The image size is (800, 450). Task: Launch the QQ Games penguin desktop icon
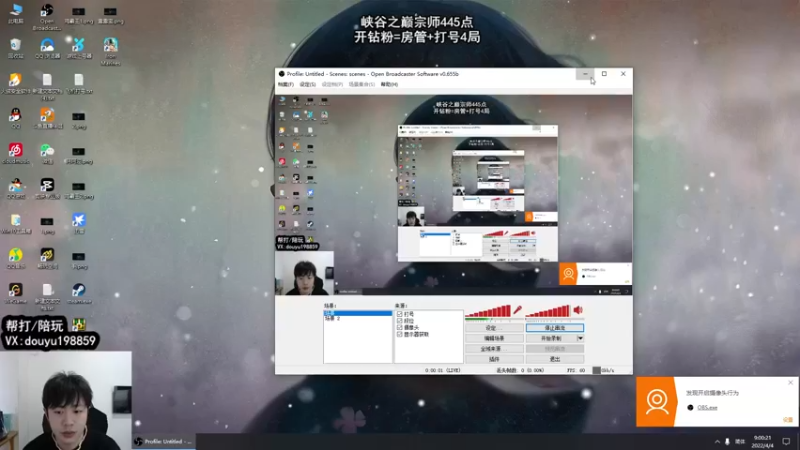click(15, 188)
